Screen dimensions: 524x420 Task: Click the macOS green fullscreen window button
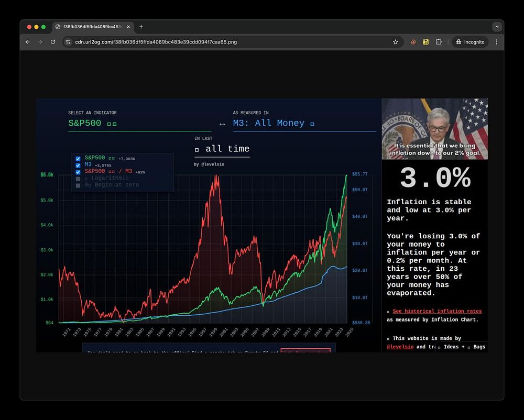pyautogui.click(x=43, y=27)
